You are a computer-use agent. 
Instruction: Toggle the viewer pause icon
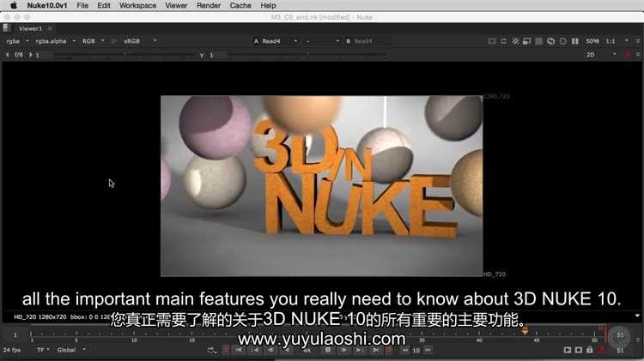coord(575,41)
